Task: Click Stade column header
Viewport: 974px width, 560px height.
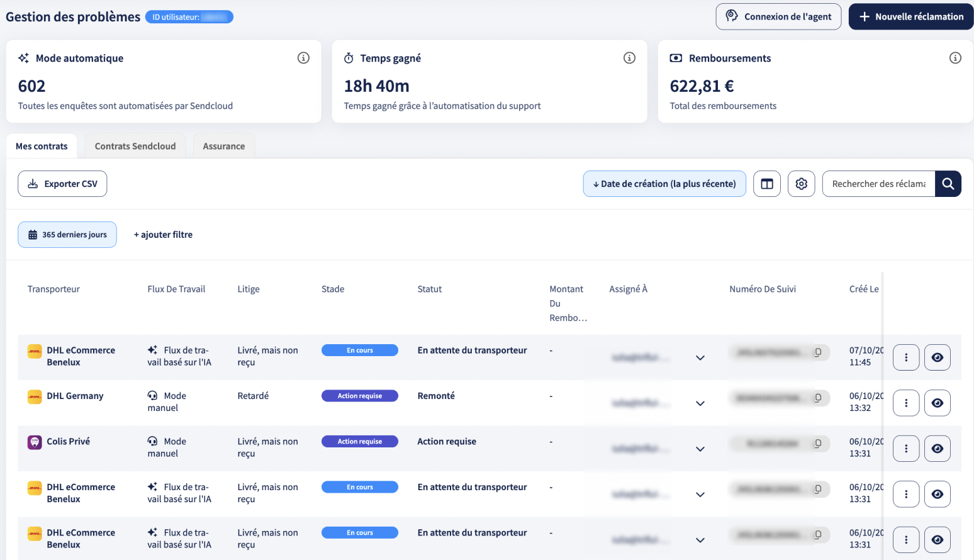Action: click(333, 289)
